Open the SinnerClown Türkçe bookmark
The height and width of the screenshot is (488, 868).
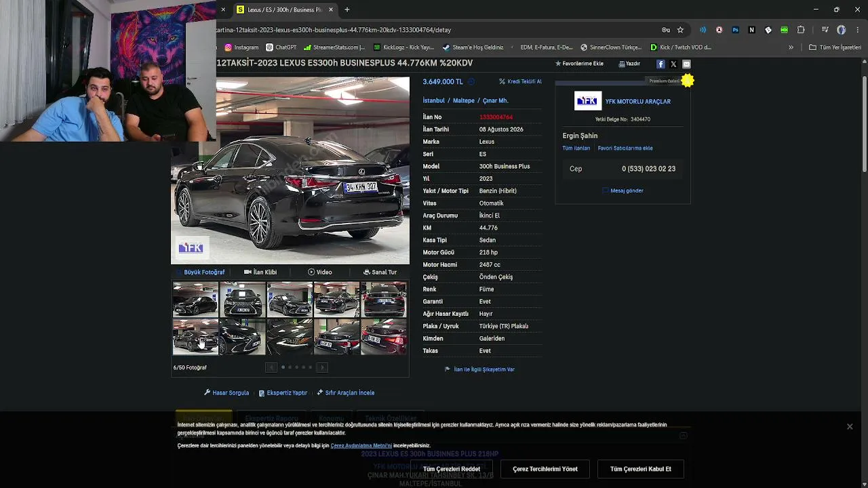point(611,47)
